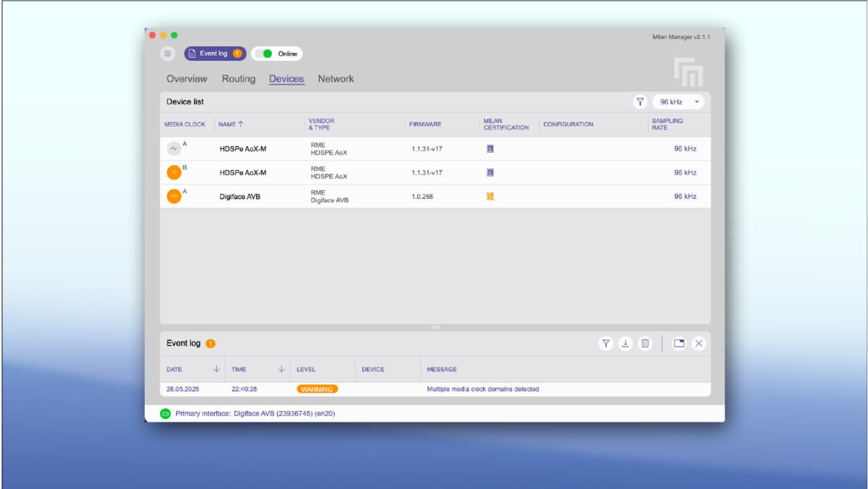Click the orange badge beside Event log title
Screen dimensions: 868x489
[210, 344]
